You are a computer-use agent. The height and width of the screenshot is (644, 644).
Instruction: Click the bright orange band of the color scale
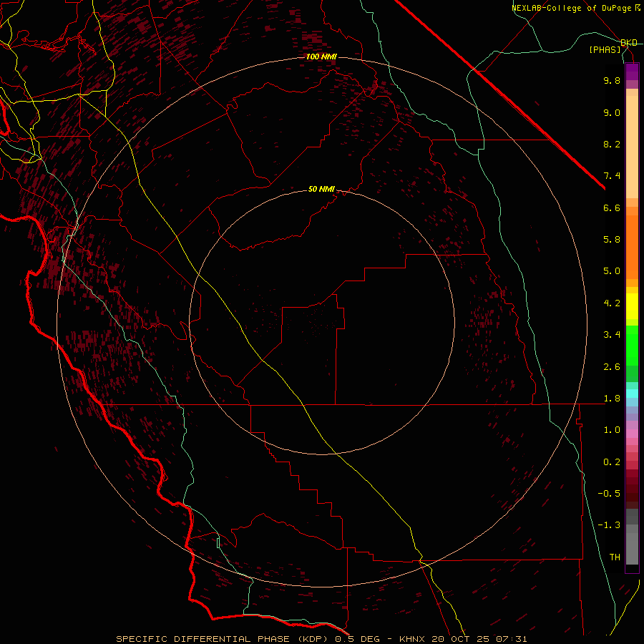[632, 248]
